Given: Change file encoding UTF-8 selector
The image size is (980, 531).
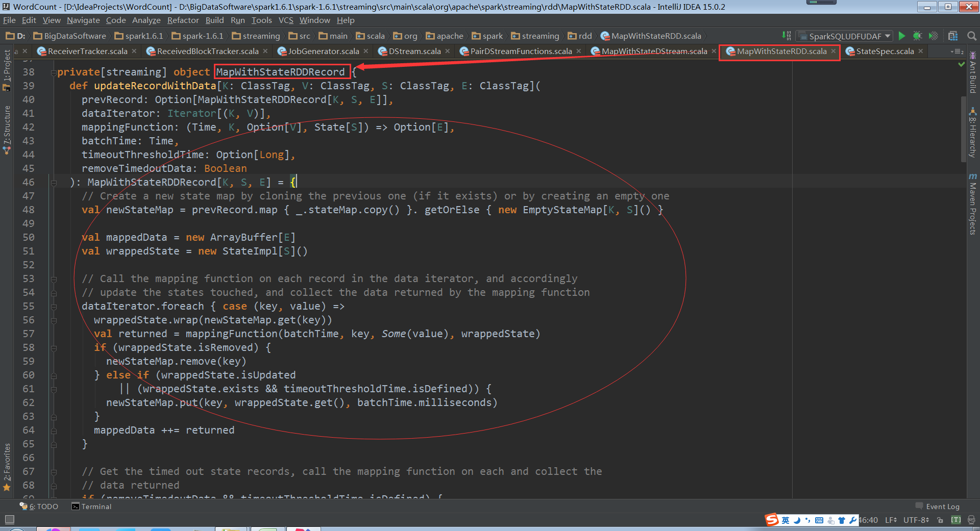Looking at the screenshot, I should (x=917, y=520).
